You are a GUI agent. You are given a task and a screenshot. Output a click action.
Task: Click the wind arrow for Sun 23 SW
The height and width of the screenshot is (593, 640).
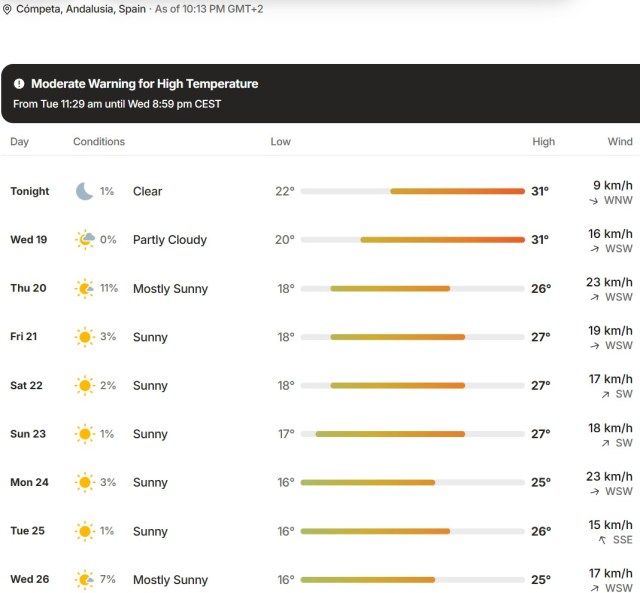[x=605, y=443]
